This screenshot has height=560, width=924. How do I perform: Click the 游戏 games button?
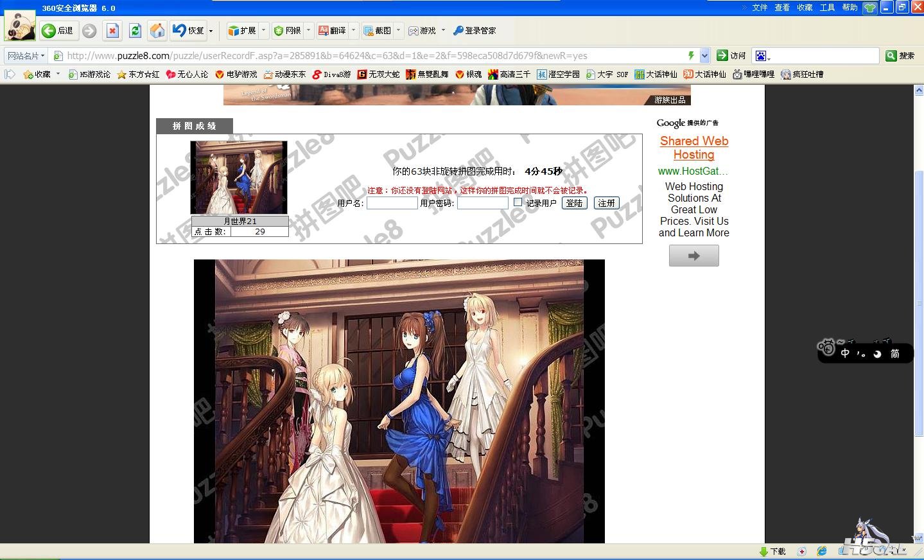[423, 30]
